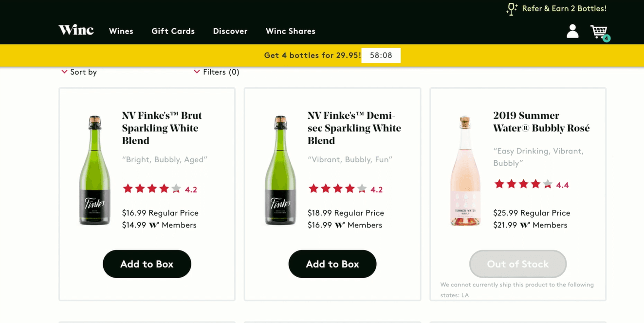Click the Summer Water Rosé bottle image

[466, 171]
